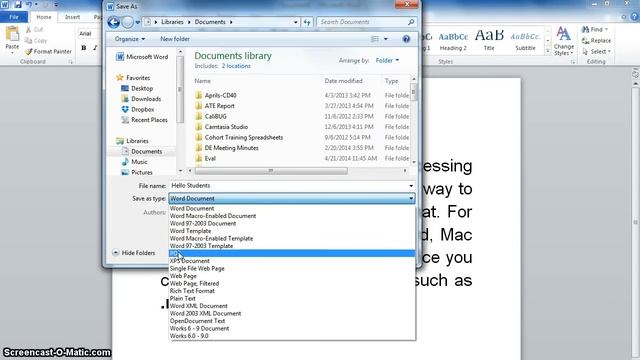Screen dimensions: 640x360
Task: Open the help icon in Save As toolbar
Action: tap(406, 39)
